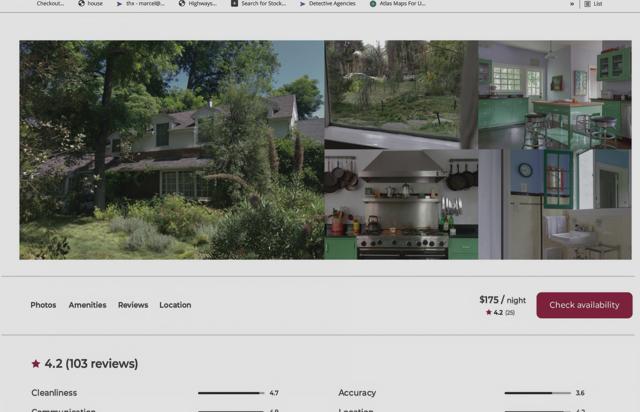640x412 pixels.
Task: Jump to the Amenities section
Action: [87, 305]
